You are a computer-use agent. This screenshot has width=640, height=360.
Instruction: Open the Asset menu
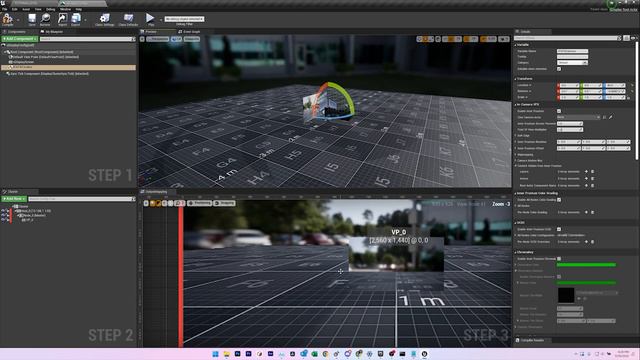pos(26,9)
